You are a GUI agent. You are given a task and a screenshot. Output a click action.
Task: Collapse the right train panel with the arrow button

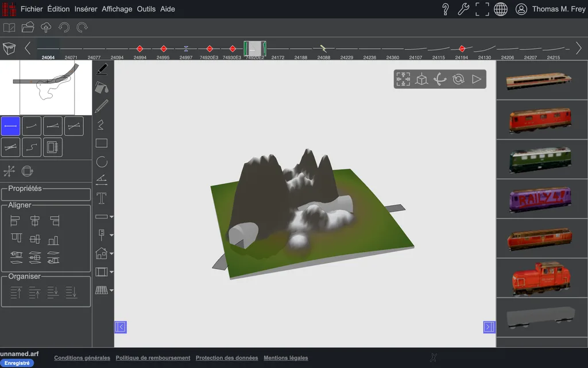489,327
